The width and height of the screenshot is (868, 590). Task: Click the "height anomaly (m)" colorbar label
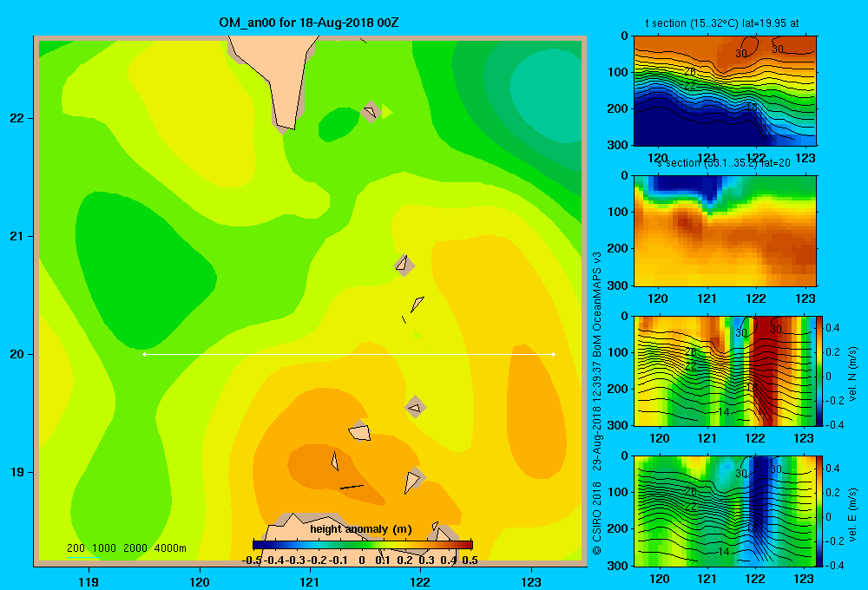(x=361, y=529)
